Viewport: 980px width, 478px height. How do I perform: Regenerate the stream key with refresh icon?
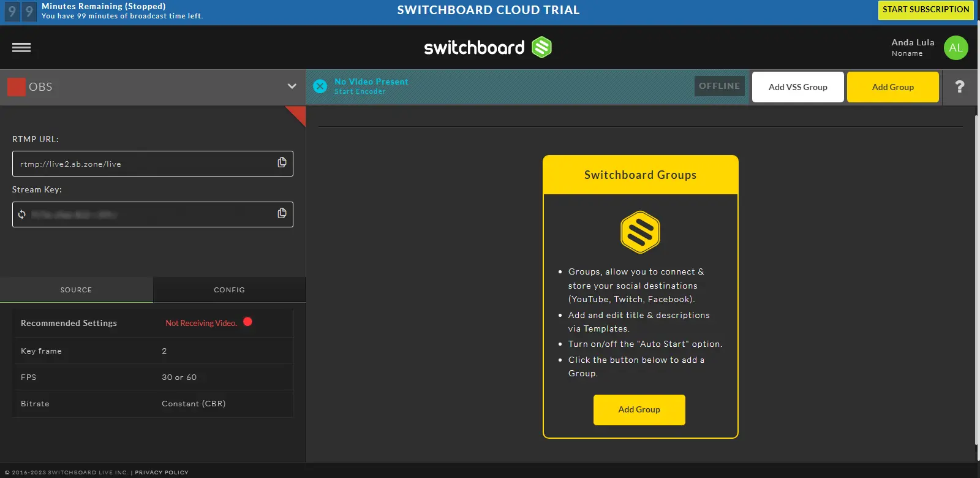coord(22,214)
